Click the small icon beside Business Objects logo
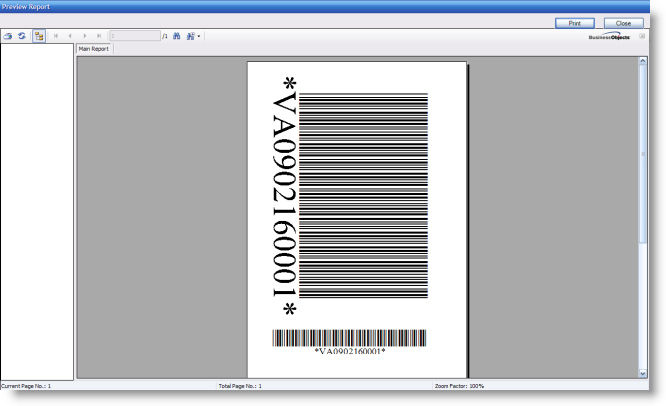The height and width of the screenshot is (406, 666). [x=642, y=36]
